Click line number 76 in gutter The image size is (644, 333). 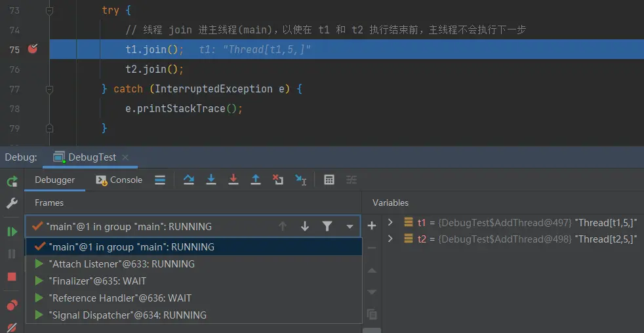pos(14,69)
